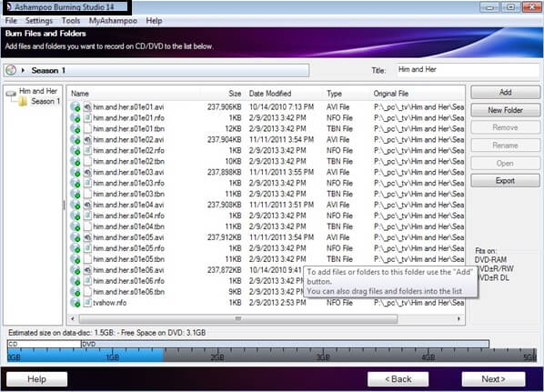
Task: Click the green status disc beside him.and.her.s01e06.nfo
Action: pyautogui.click(x=76, y=281)
